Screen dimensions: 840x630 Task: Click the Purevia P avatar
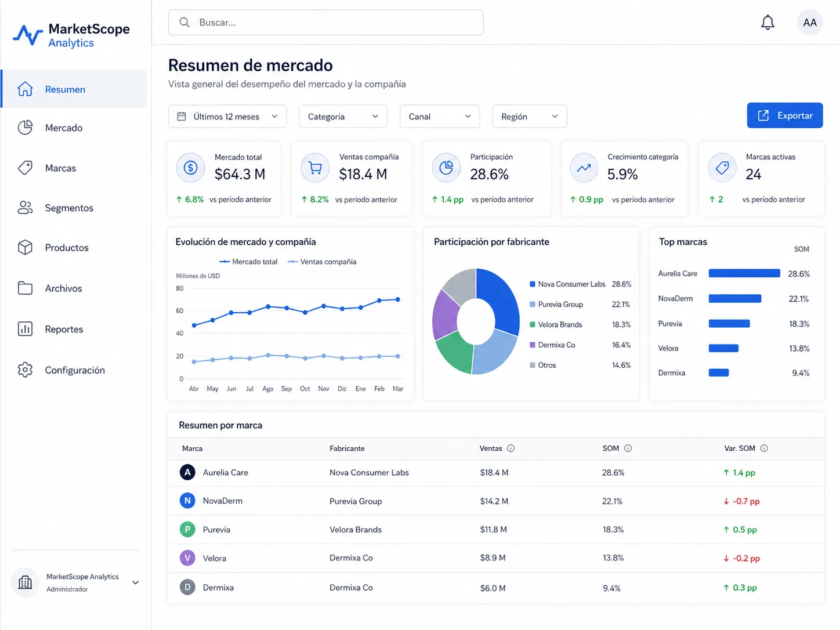click(187, 529)
